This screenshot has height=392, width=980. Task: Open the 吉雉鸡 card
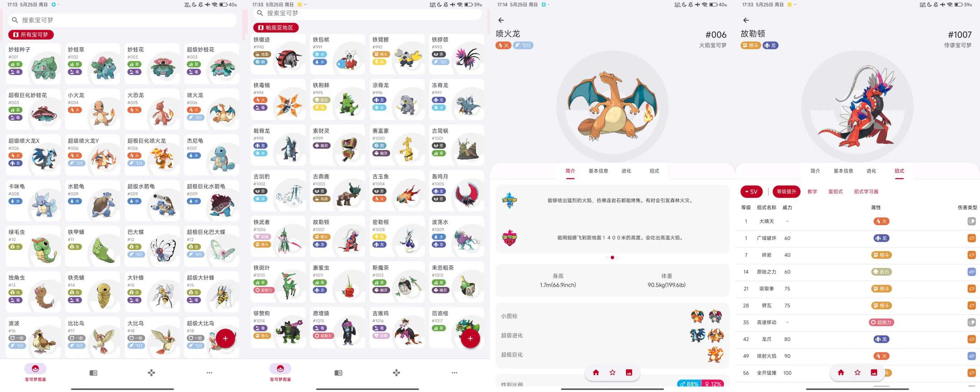click(397, 328)
